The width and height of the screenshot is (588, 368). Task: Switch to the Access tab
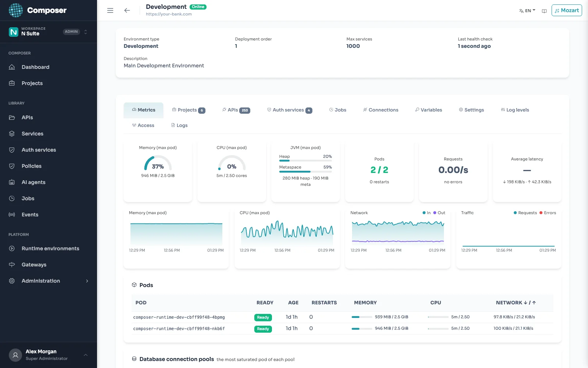pyautogui.click(x=143, y=125)
